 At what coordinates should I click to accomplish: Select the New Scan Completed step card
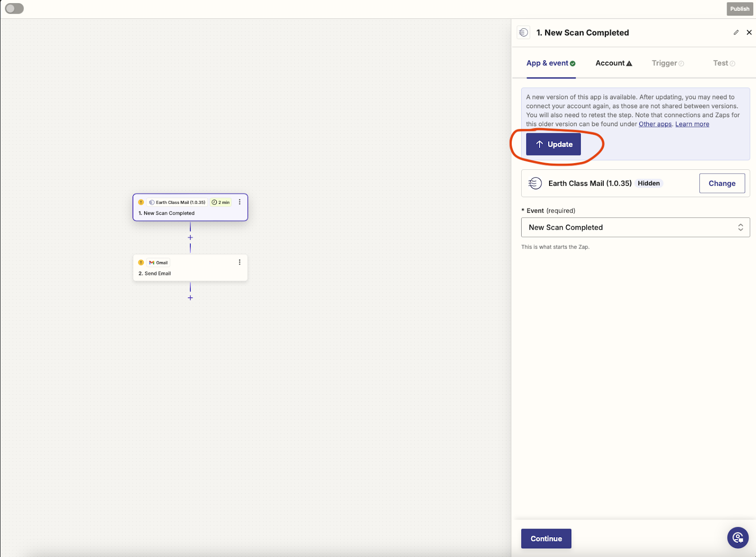pos(190,207)
